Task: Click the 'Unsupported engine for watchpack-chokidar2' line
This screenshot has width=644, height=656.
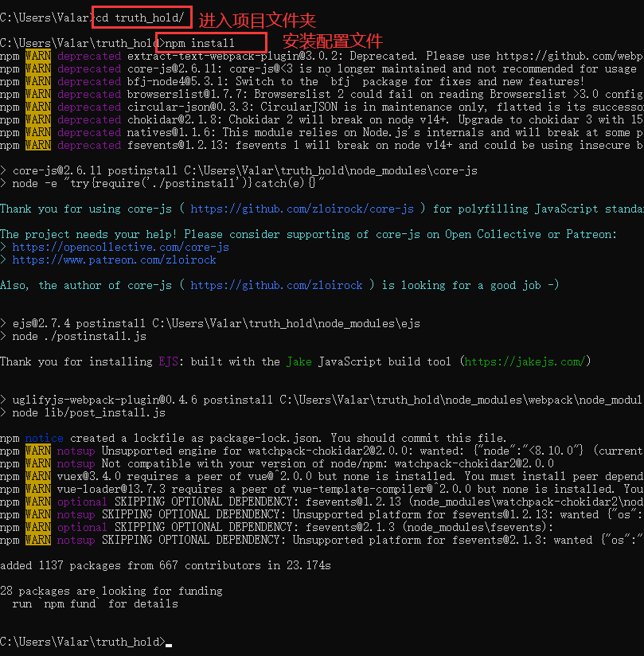Action: click(322, 451)
